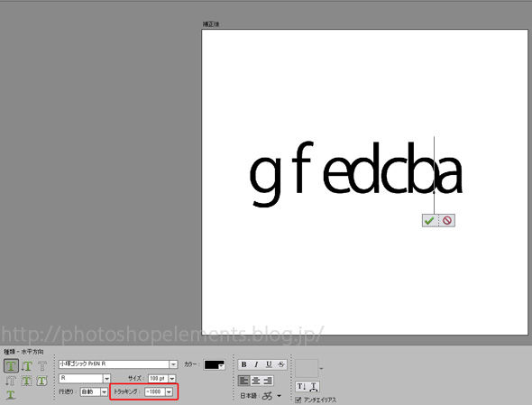Toggle the anti-aliasing checkbox

point(298,400)
